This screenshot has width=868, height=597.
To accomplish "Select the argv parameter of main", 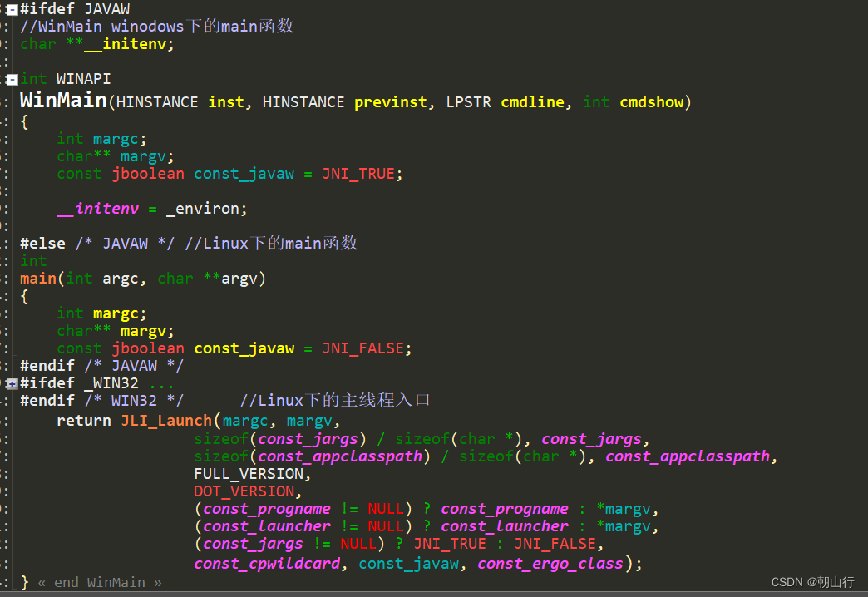I will click(239, 279).
